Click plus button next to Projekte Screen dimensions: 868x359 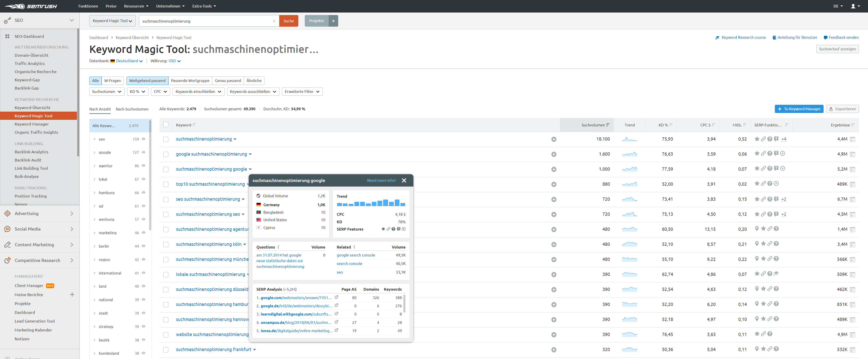(333, 21)
